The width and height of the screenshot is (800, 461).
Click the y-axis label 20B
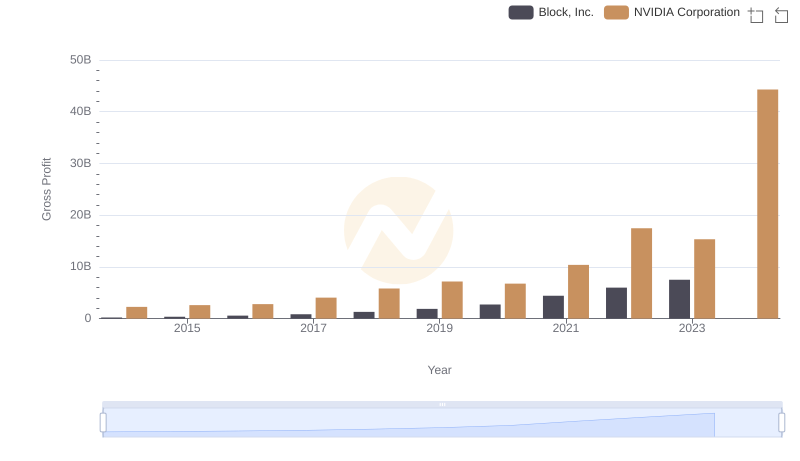pos(81,215)
